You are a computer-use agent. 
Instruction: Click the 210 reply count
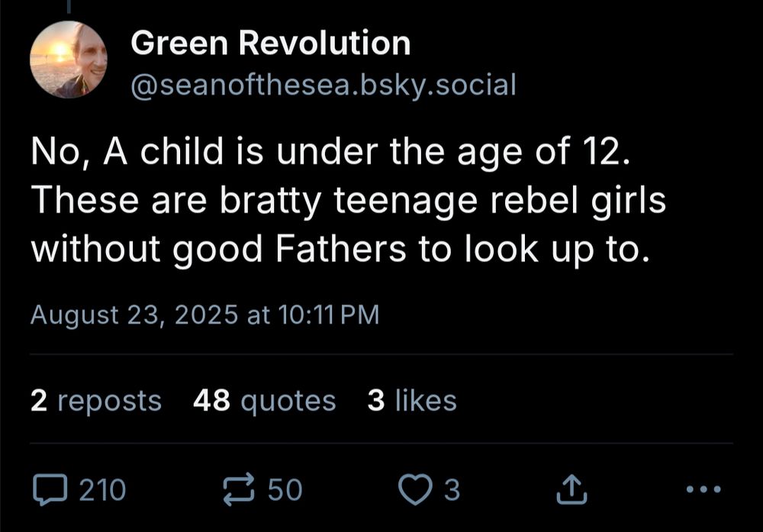[103, 489]
